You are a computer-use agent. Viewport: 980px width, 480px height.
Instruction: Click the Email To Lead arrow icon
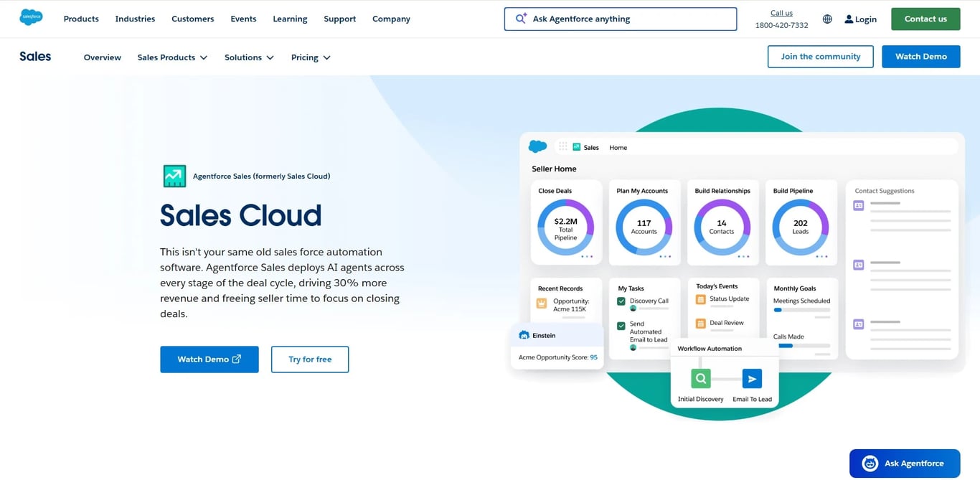click(x=752, y=379)
